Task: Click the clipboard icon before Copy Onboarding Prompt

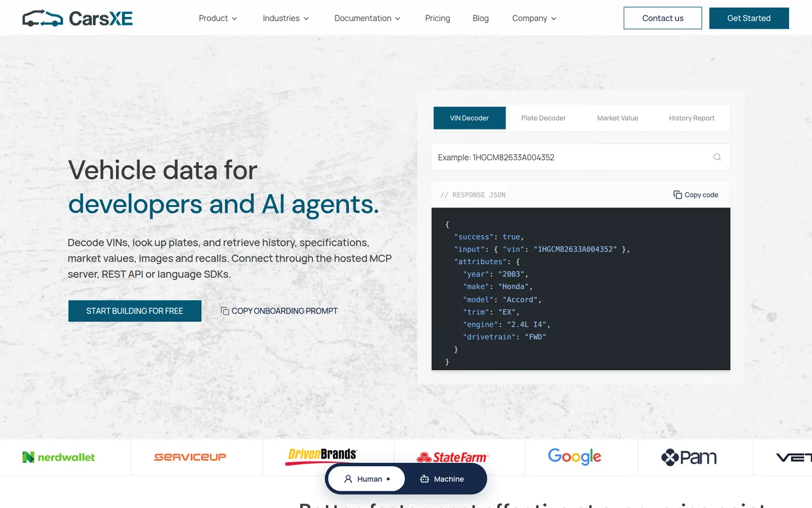Action: (225, 311)
